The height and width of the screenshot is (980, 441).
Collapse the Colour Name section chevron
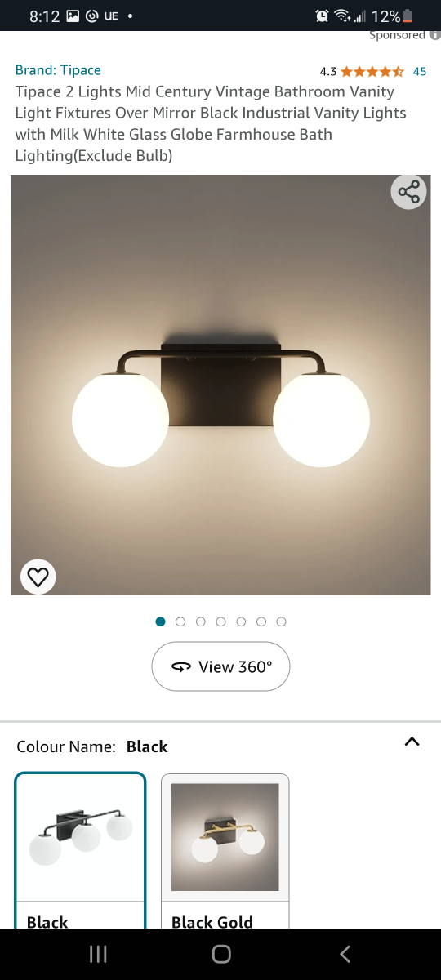click(412, 742)
